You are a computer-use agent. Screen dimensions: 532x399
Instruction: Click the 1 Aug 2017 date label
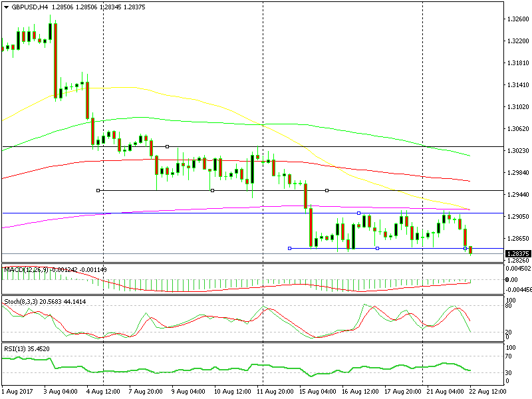click(x=18, y=391)
